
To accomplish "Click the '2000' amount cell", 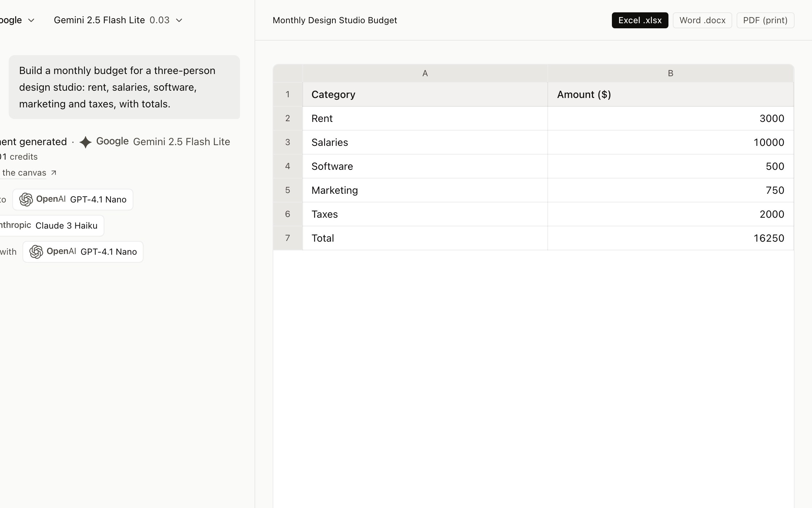I will 671,214.
